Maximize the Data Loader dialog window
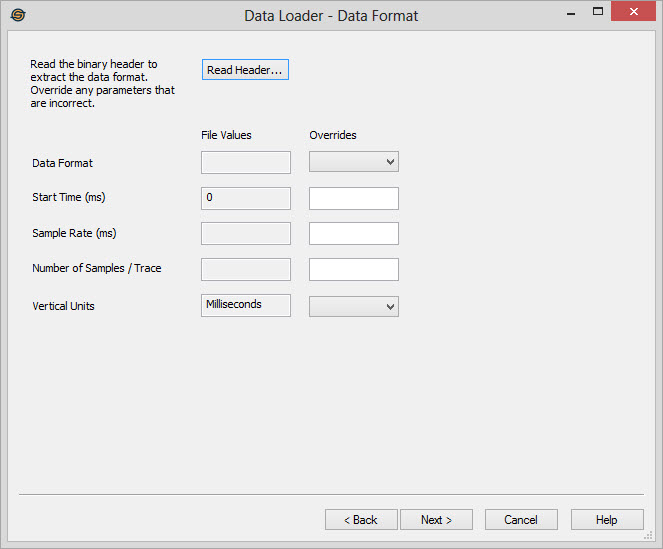This screenshot has height=549, width=663. (x=598, y=13)
